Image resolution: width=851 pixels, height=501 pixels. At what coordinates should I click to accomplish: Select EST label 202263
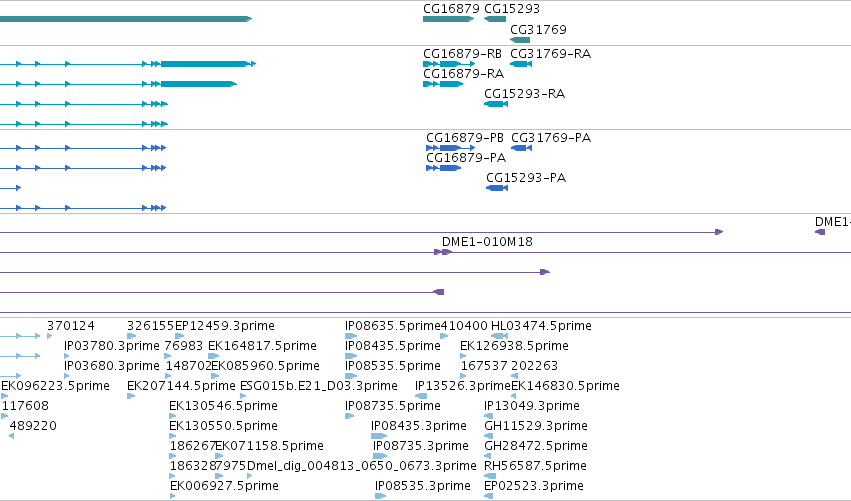point(535,366)
